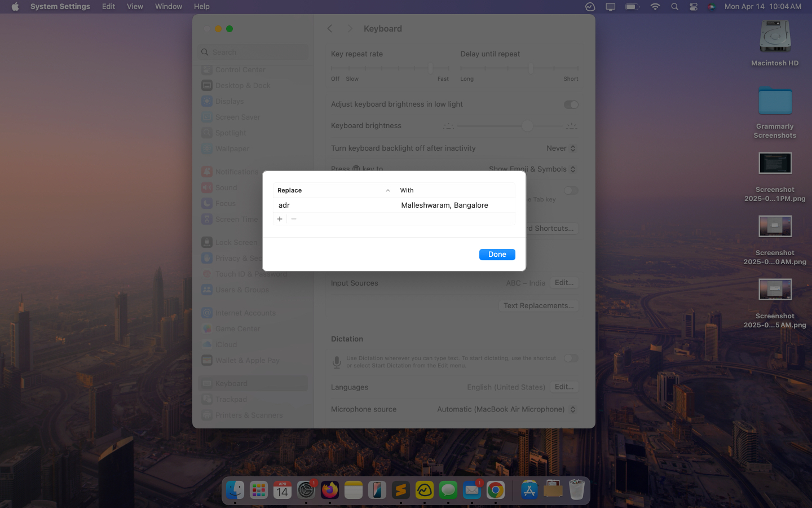The image size is (812, 508).
Task: Adjust the Keyboard brightness slider
Action: pos(528,125)
